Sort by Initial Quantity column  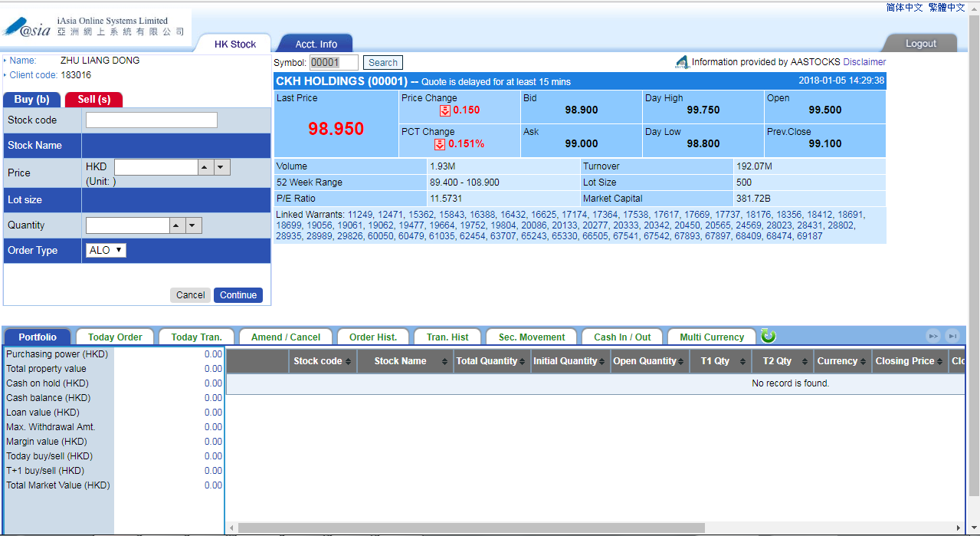point(570,361)
